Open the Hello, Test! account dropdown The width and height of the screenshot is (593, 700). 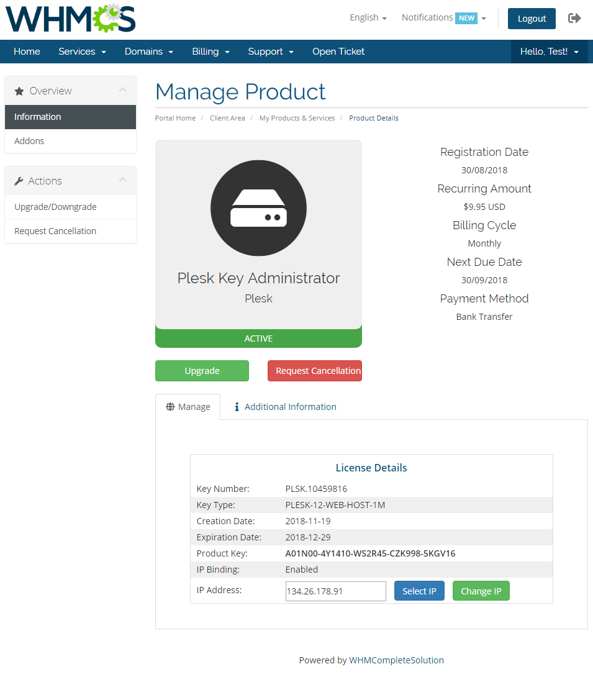(550, 52)
